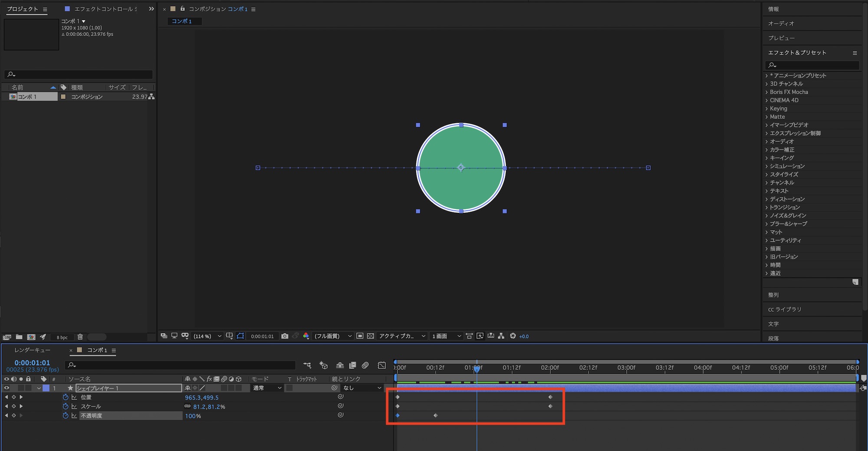Click the show channel RGB icon
Screen dimensions: 868x451
click(306, 336)
